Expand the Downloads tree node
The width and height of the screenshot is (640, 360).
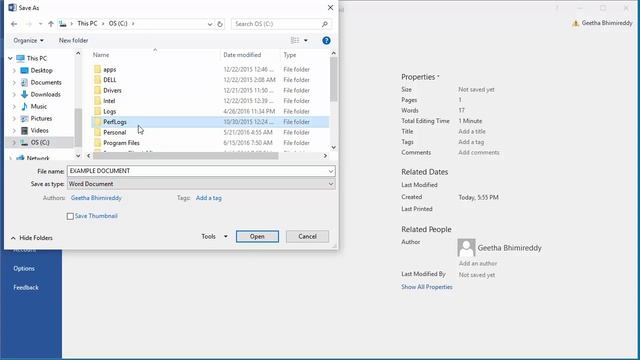tap(14, 95)
